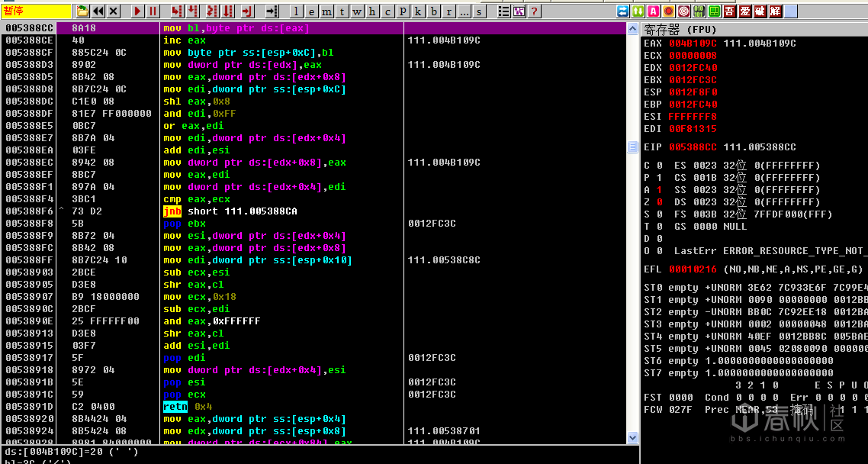Screen dimensions: 868x464
Task: Go to address with the black arrow icon
Action: [x=272, y=11]
